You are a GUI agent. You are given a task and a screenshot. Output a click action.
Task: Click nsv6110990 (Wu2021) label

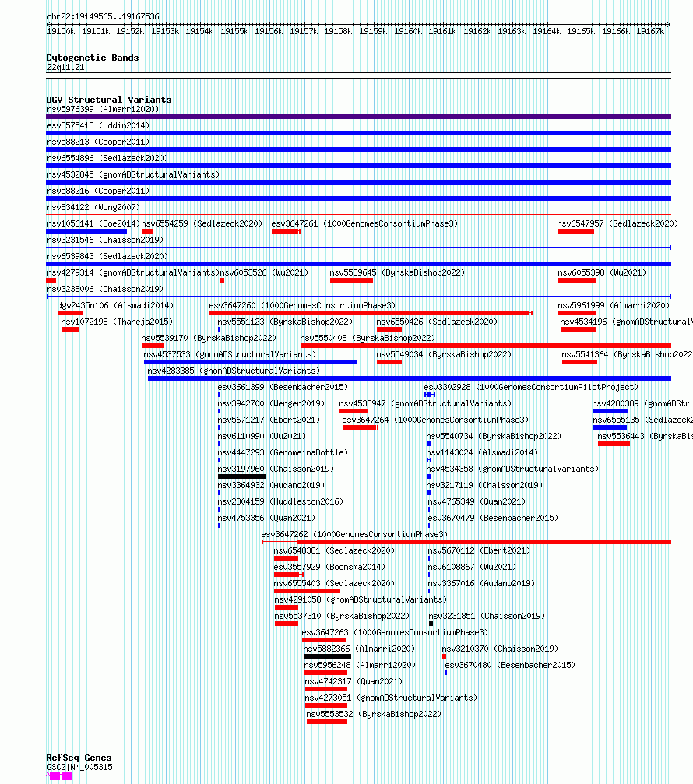tap(262, 436)
